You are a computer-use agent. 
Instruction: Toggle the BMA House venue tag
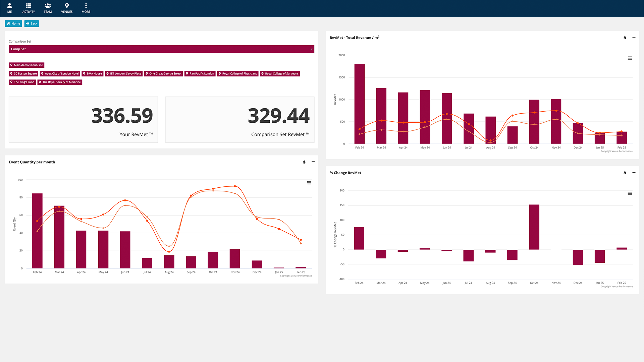coord(93,74)
